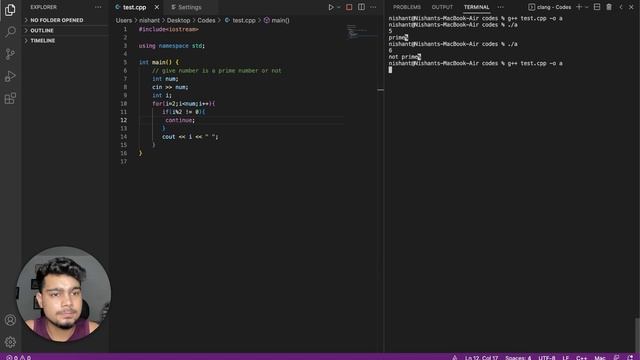Show more panel tabs via ellipsis
640x360 pixels.
pos(500,7)
